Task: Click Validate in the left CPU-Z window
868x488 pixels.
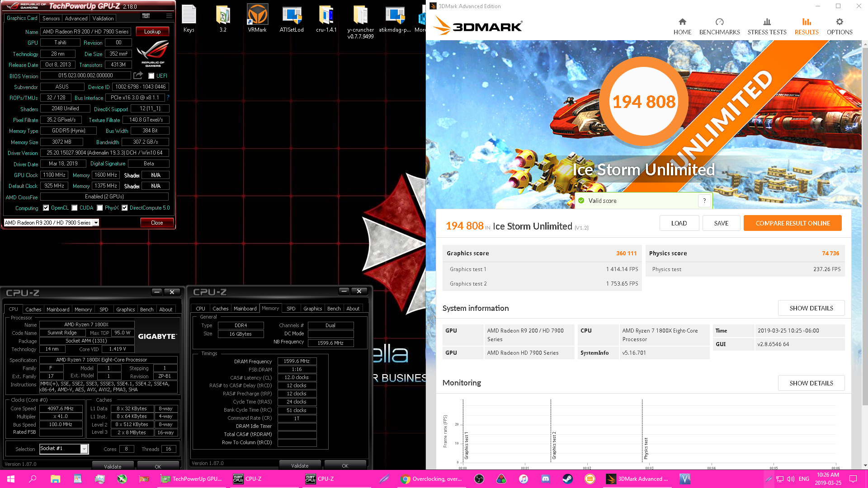Action: click(113, 466)
